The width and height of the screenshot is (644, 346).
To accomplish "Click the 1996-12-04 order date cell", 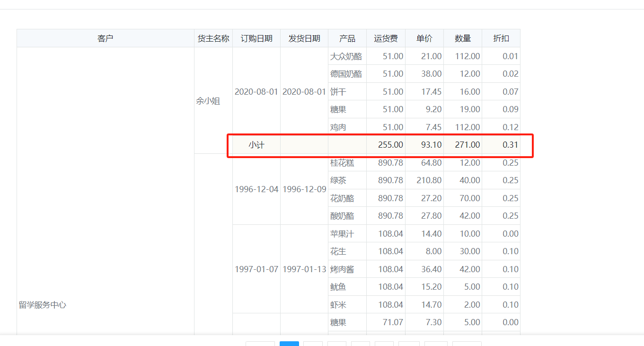I will click(x=256, y=189).
